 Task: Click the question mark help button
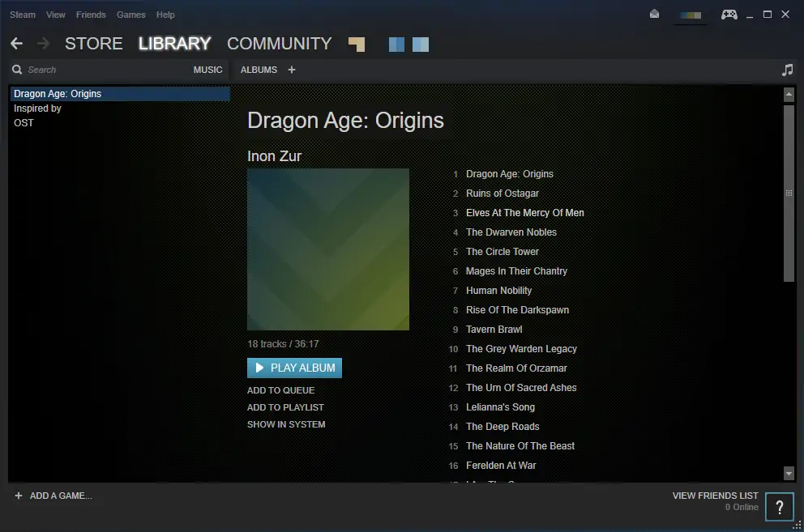(780, 507)
